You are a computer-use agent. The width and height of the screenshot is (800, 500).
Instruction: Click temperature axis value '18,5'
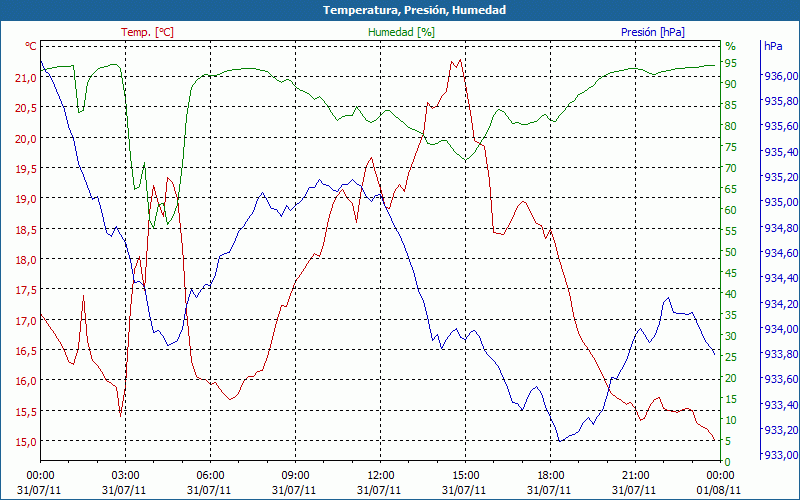point(26,229)
